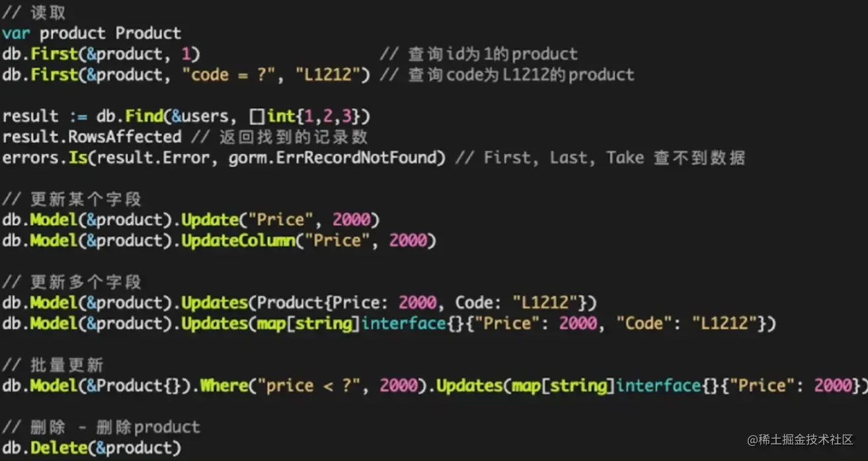Click the Find method in the result assignment
Image resolution: width=868 pixels, height=461 pixels.
point(144,116)
